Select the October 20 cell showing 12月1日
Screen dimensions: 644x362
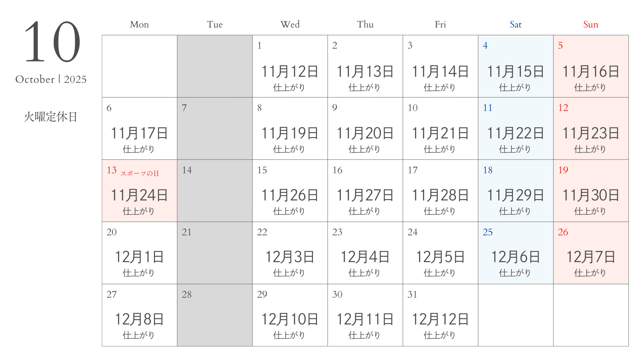click(x=140, y=253)
